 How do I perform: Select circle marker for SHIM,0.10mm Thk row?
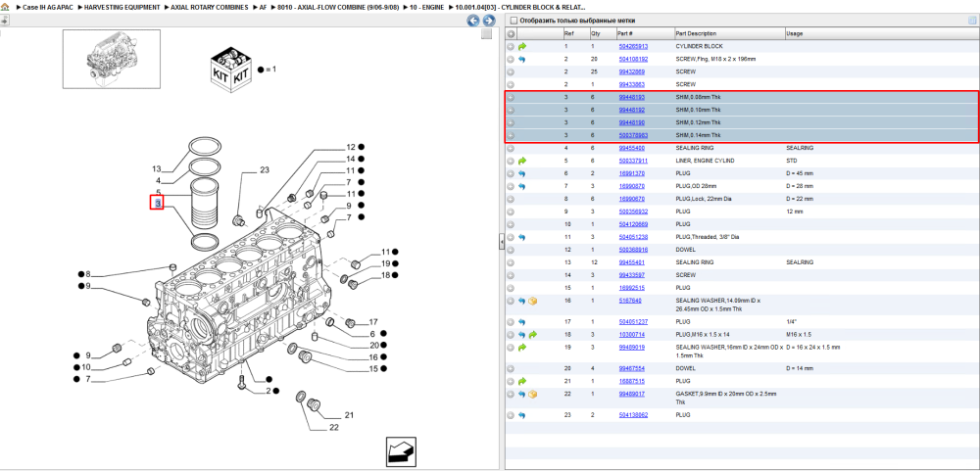pos(511,110)
